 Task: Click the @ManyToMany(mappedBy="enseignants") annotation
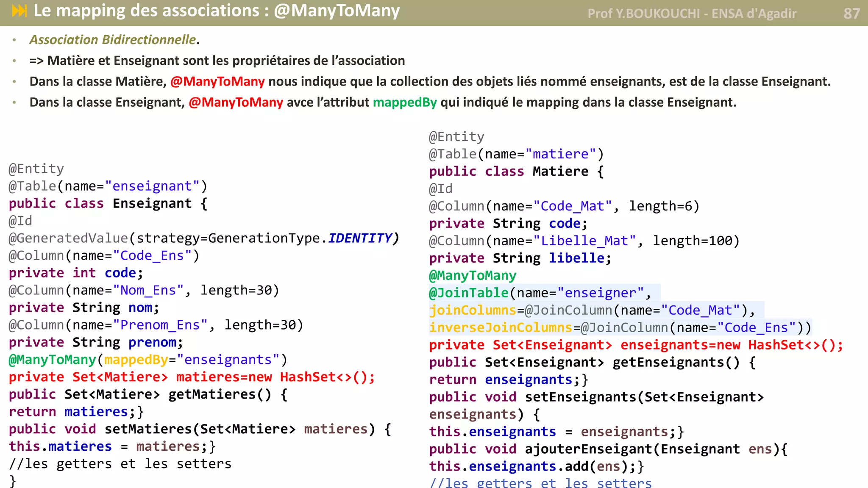[147, 360]
